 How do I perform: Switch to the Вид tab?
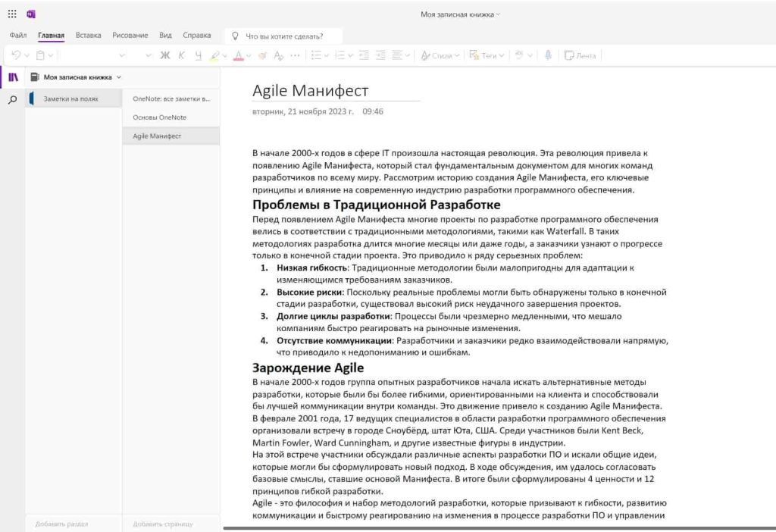tap(165, 35)
